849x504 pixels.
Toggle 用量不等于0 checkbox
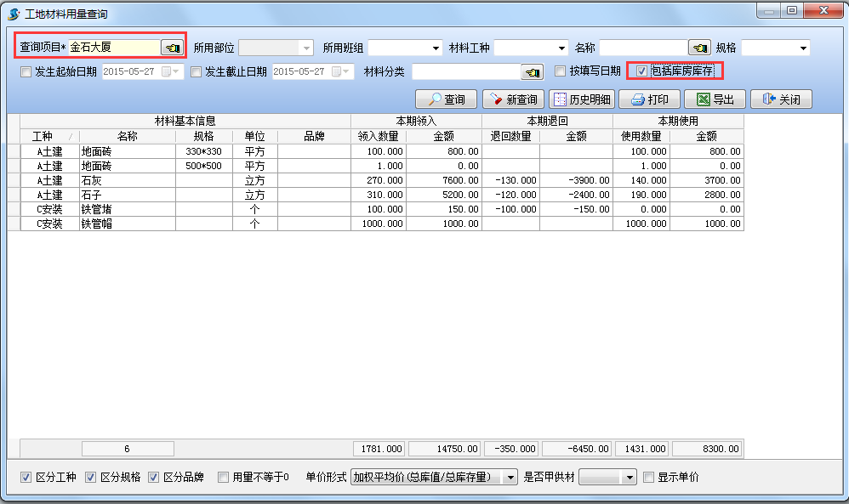click(223, 478)
